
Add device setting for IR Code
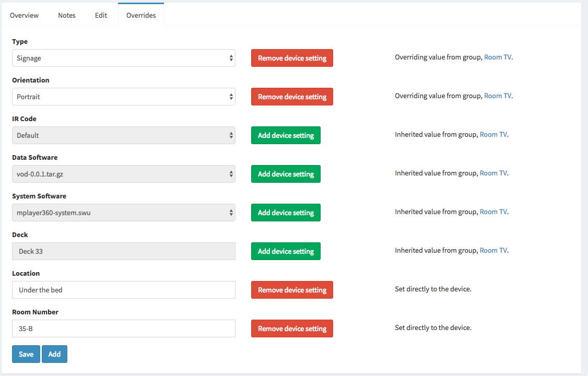pyautogui.click(x=286, y=135)
